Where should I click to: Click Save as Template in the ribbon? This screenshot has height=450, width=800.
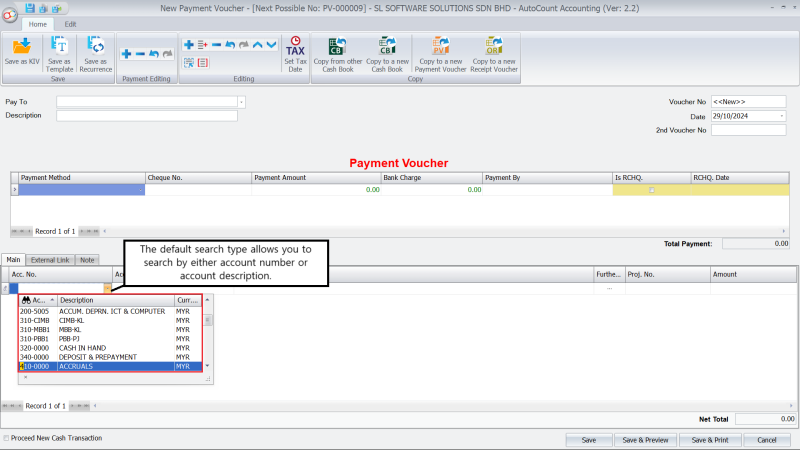click(59, 54)
